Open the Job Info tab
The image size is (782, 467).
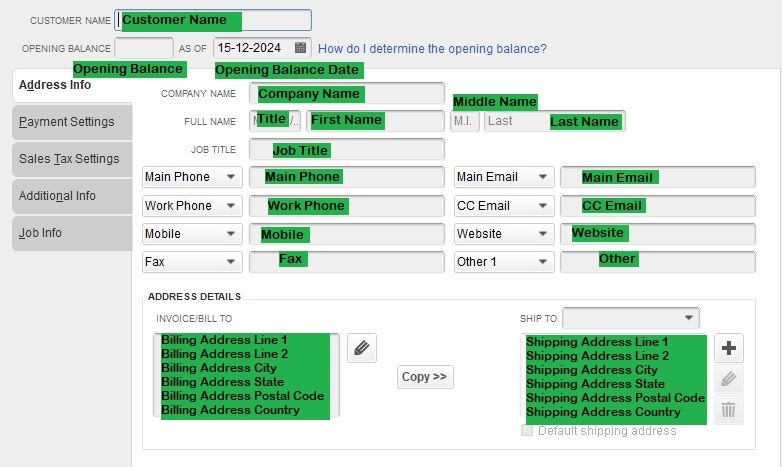tap(72, 233)
